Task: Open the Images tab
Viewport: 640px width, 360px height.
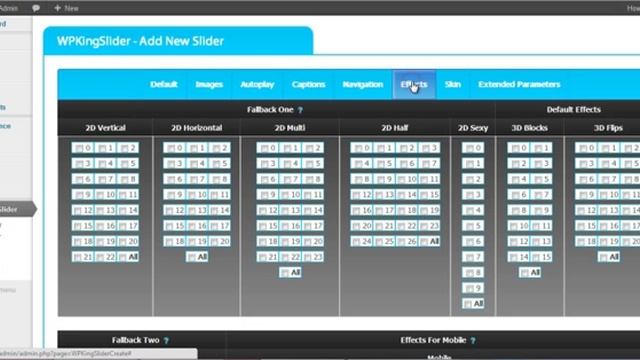Action: tap(209, 84)
